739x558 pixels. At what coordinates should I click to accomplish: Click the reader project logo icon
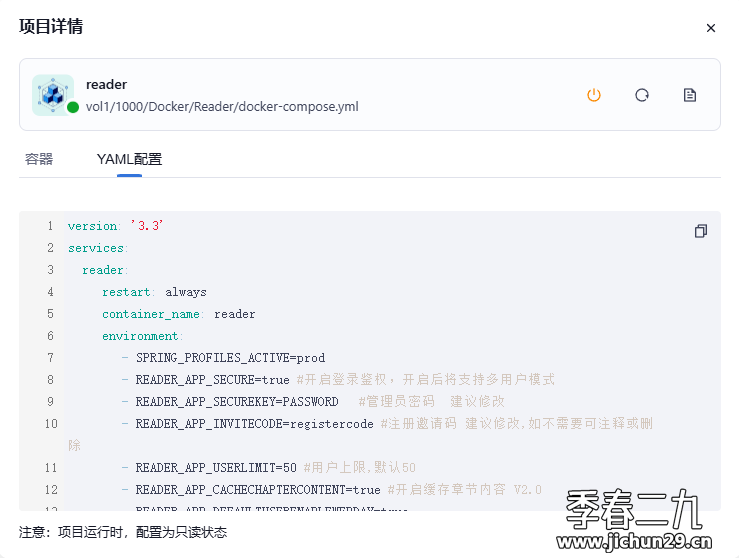point(53,95)
